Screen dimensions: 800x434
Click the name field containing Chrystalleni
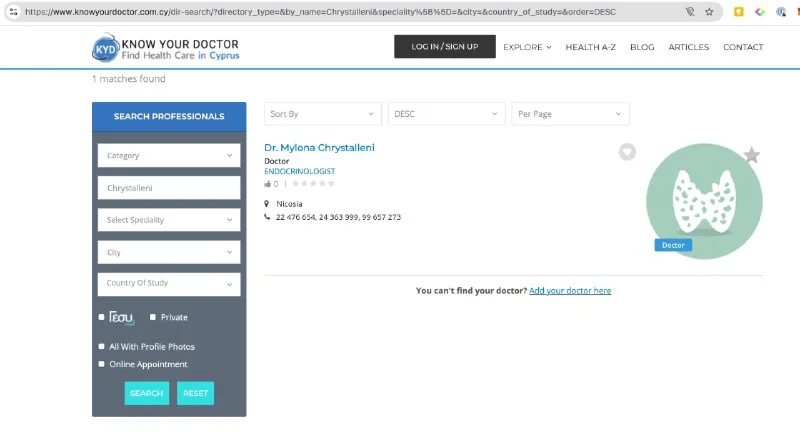click(169, 188)
